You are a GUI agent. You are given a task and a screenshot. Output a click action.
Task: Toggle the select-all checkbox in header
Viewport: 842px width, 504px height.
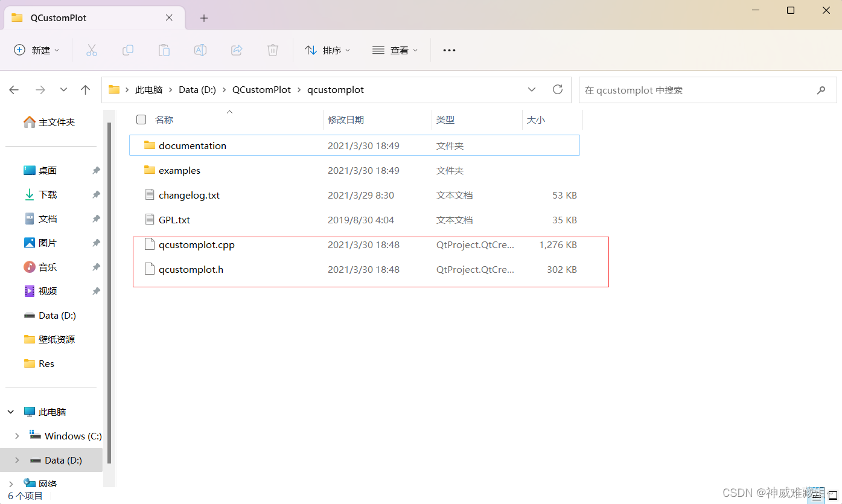coord(141,120)
